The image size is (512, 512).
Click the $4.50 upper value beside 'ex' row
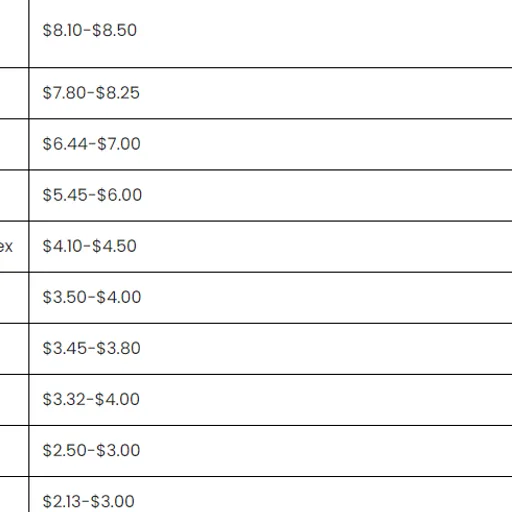[114, 246]
